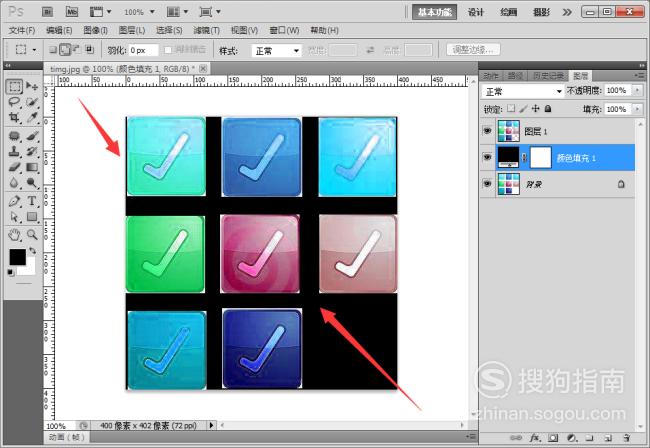Choose Add to selection mode
This screenshot has width=650, height=448.
click(x=65, y=50)
